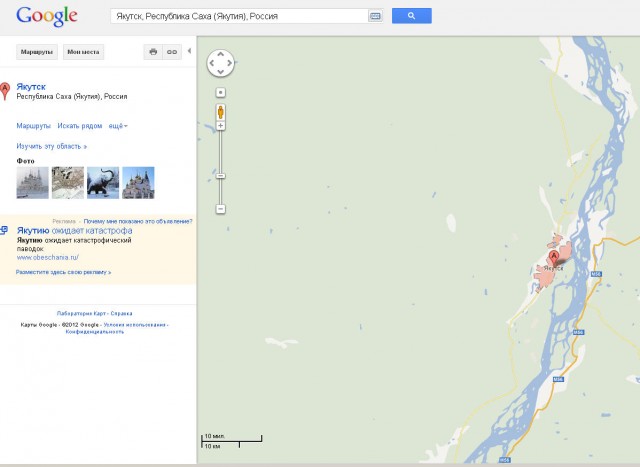This screenshot has height=467, width=640.
Task: Click the search field with Якутск text
Action: tap(241, 16)
